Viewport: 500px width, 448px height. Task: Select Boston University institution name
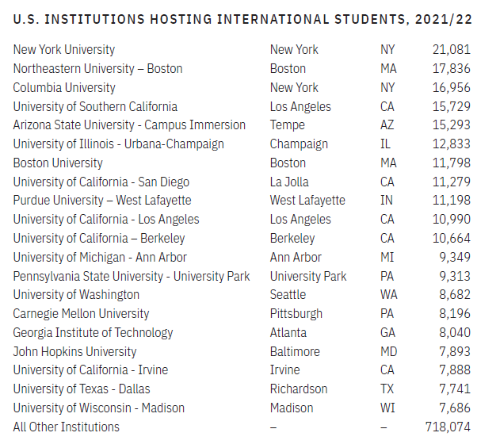58,163
